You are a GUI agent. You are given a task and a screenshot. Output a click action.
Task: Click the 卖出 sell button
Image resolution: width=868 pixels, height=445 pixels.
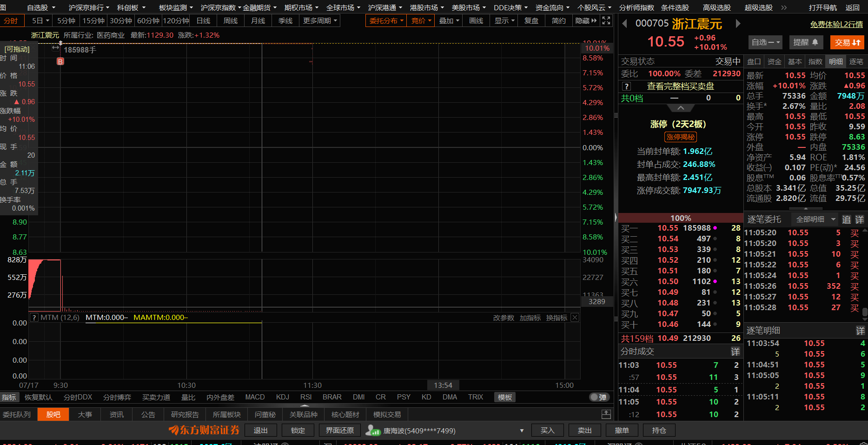(x=584, y=430)
